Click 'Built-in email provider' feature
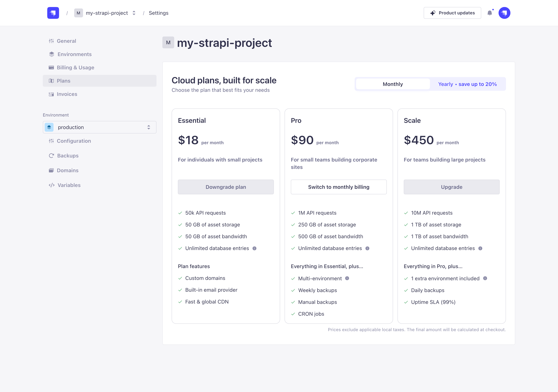The height and width of the screenshot is (392, 558). [x=211, y=290]
